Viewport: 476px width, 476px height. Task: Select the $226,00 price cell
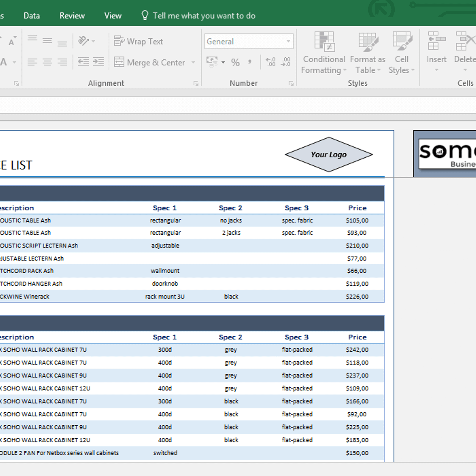point(357,297)
